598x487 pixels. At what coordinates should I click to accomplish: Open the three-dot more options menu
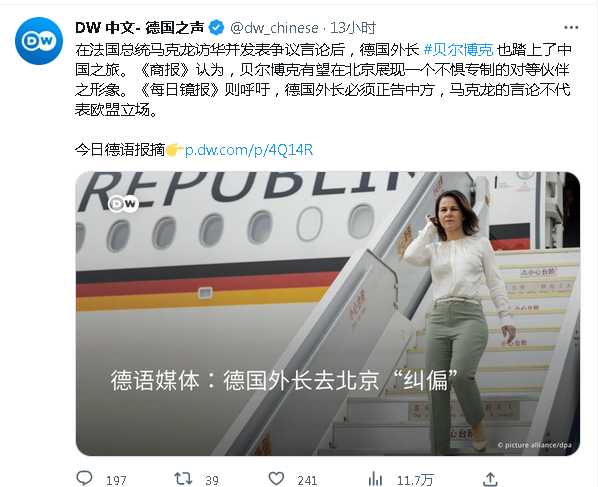(571, 27)
